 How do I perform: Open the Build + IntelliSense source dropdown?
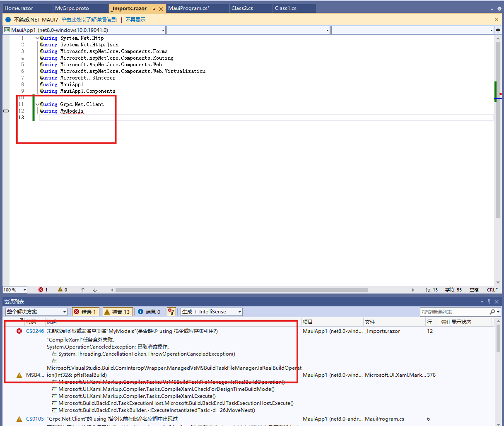point(212,312)
